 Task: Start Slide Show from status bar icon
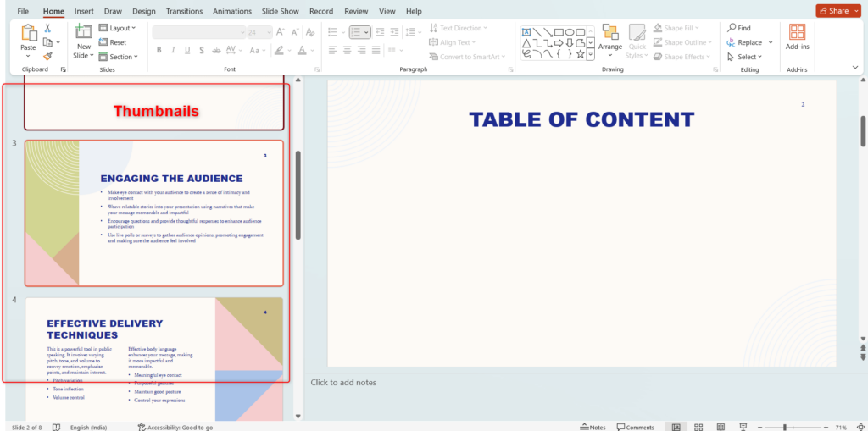tap(743, 426)
